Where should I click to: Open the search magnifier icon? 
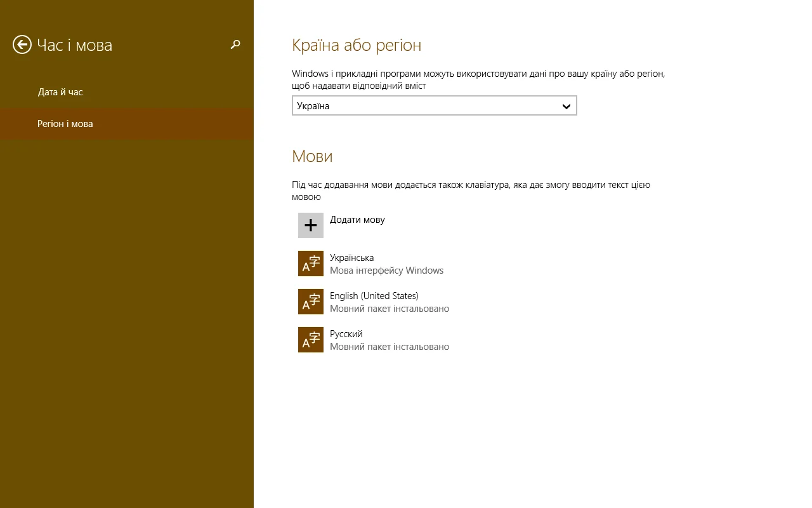point(235,44)
